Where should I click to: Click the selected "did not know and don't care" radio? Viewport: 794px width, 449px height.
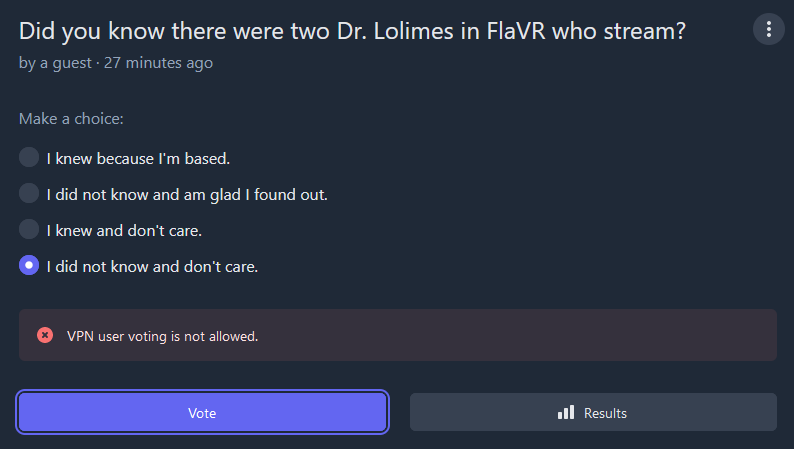(x=29, y=265)
